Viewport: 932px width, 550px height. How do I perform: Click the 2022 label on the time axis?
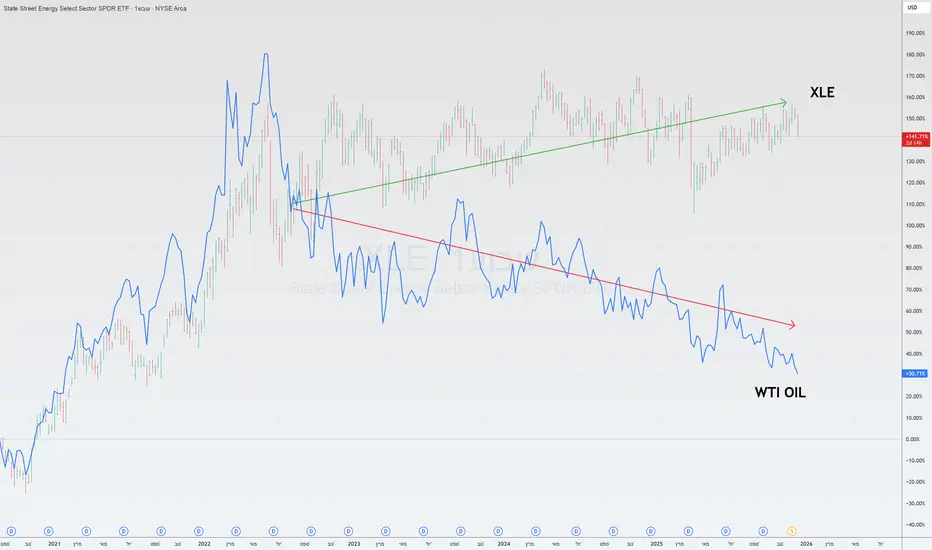tap(204, 543)
